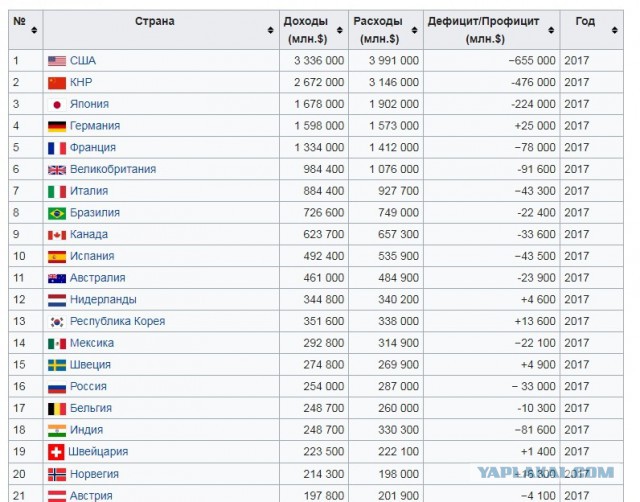Visit the Норвегия link

pyautogui.click(x=94, y=474)
